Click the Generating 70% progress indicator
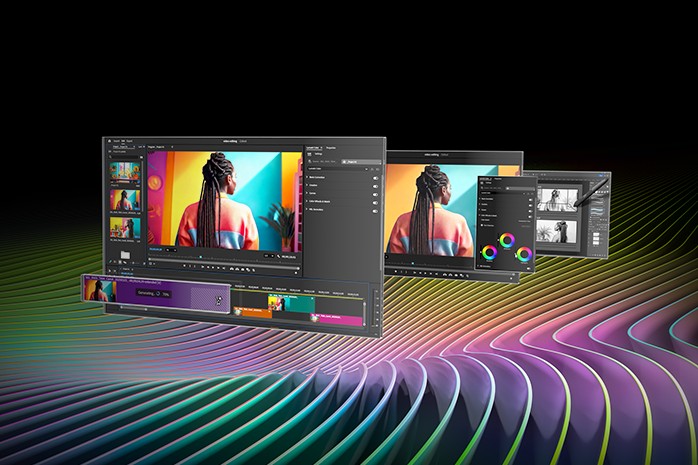Viewport: 698px width, 465px height. 154,294
